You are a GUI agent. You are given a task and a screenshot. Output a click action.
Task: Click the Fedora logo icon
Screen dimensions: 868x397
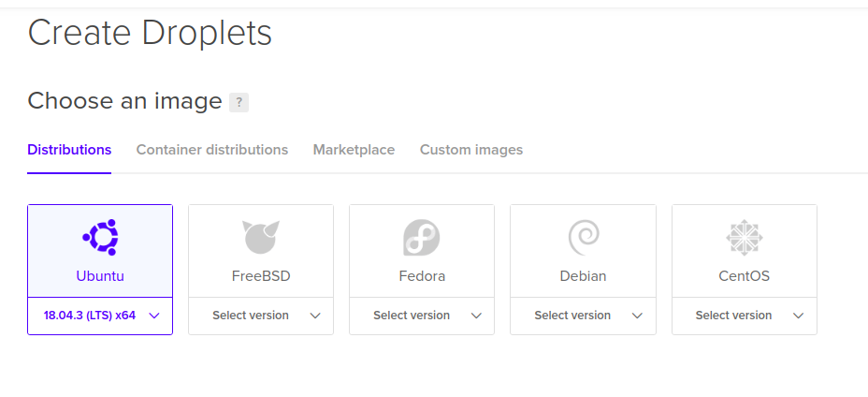[x=422, y=238]
